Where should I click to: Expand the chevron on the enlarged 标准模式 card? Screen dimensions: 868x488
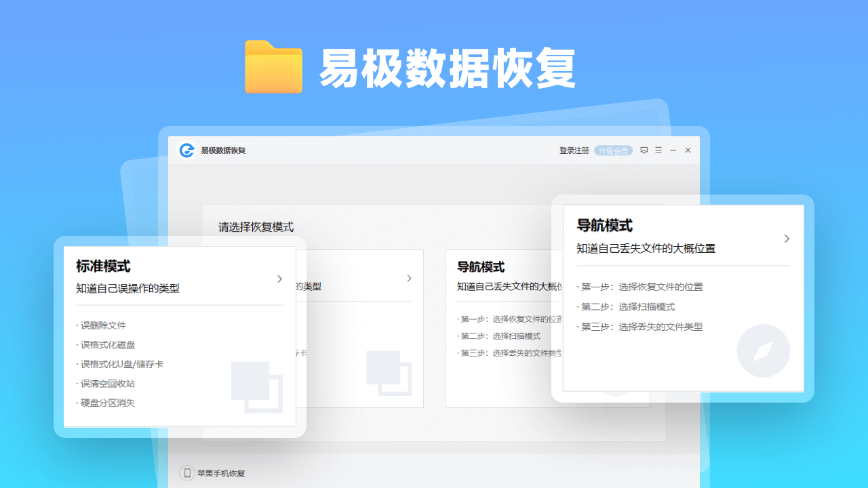tap(279, 279)
